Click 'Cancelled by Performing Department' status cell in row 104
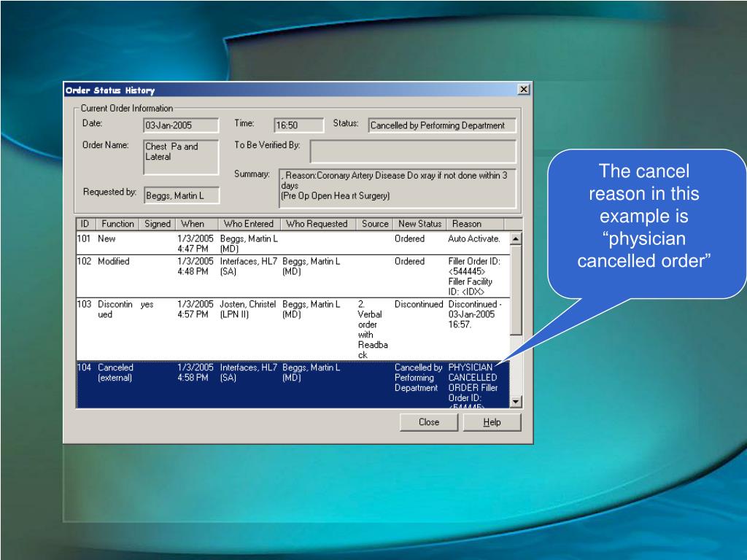Image resolution: width=747 pixels, height=560 pixels. point(418,378)
